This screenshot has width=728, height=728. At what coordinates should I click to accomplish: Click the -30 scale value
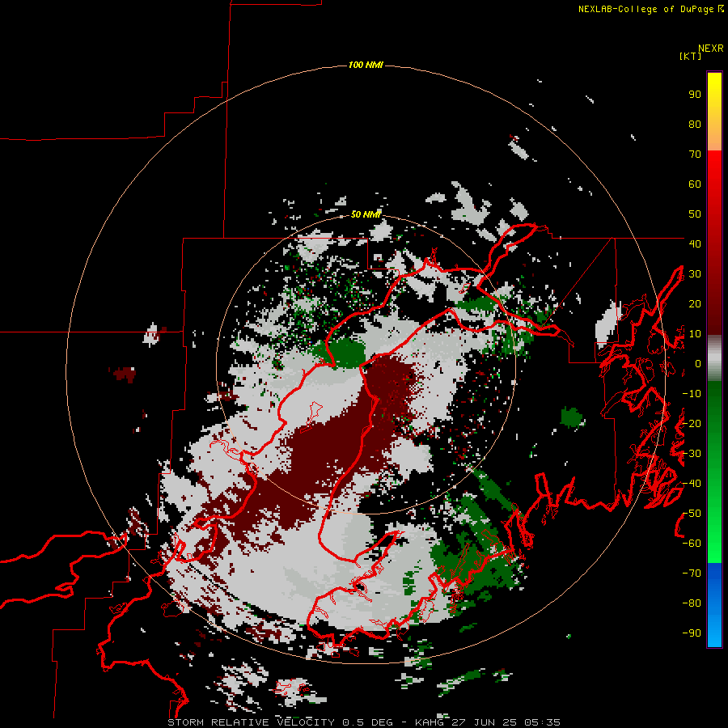pyautogui.click(x=692, y=454)
